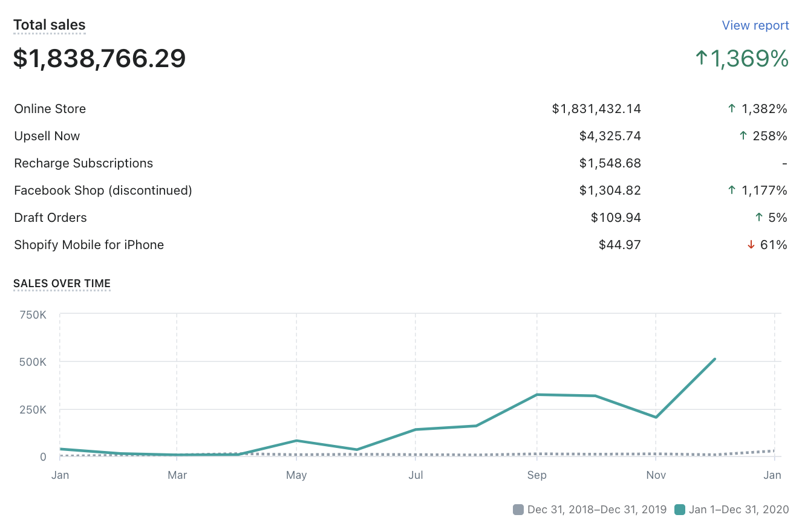Screen dimensions: 802x532
Task: Select the Facebook Shop (discontinued) row
Action: tap(103, 190)
